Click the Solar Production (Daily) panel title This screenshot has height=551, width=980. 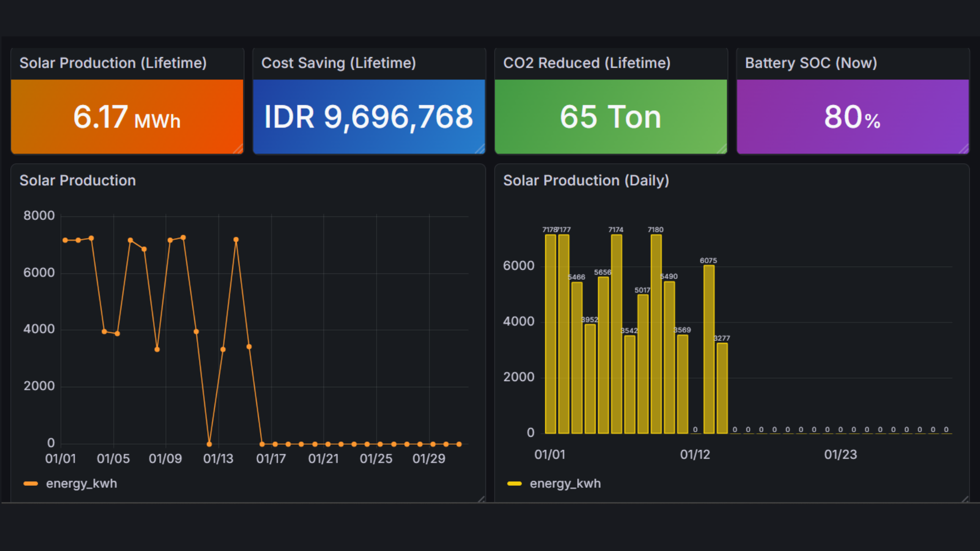[585, 180]
